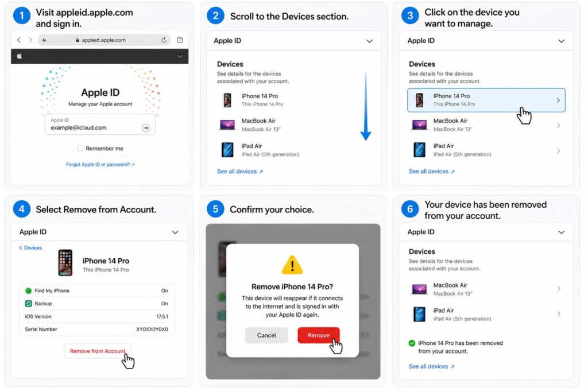This screenshot has height=392, width=588.
Task: Expand the Apple ID chevron in step 3
Action: 562,41
